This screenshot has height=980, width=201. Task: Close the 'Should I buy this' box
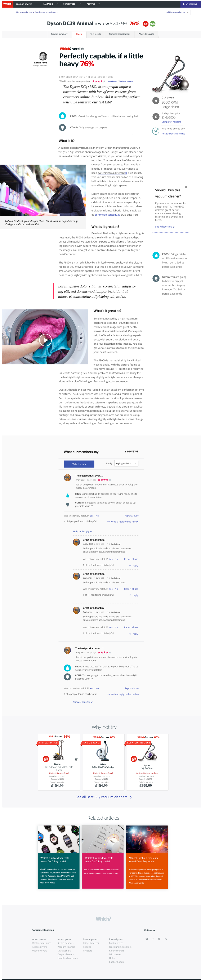point(186,187)
